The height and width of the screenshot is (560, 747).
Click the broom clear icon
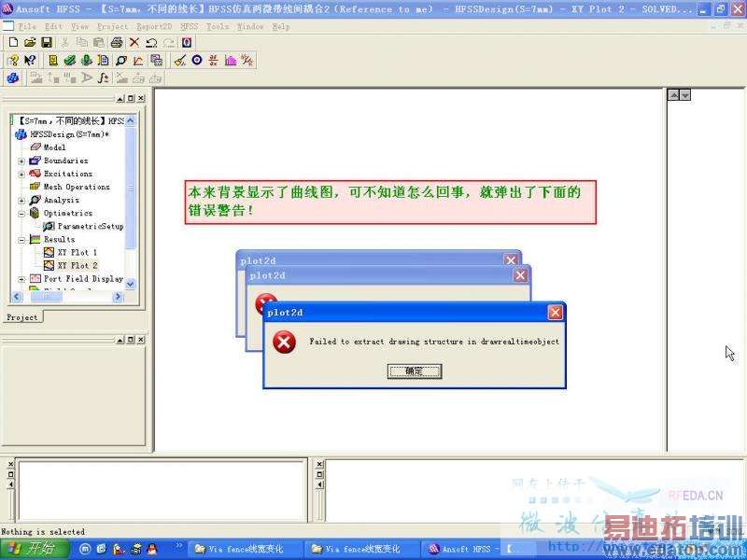pyautogui.click(x=179, y=61)
